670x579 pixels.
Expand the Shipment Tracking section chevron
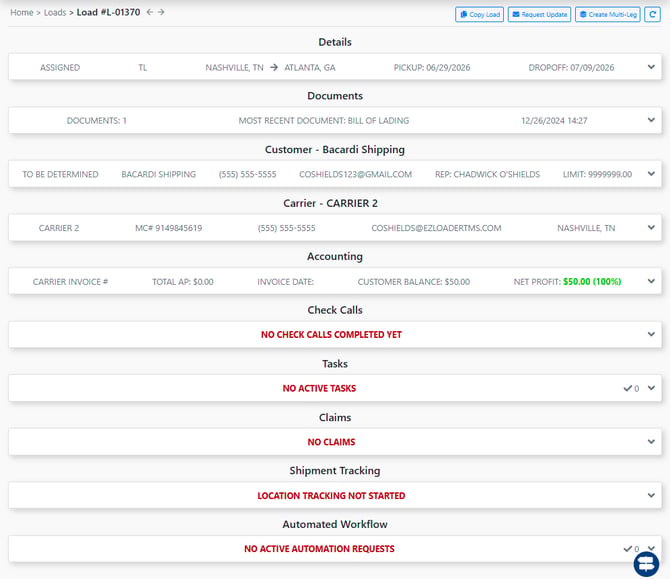[x=651, y=495]
